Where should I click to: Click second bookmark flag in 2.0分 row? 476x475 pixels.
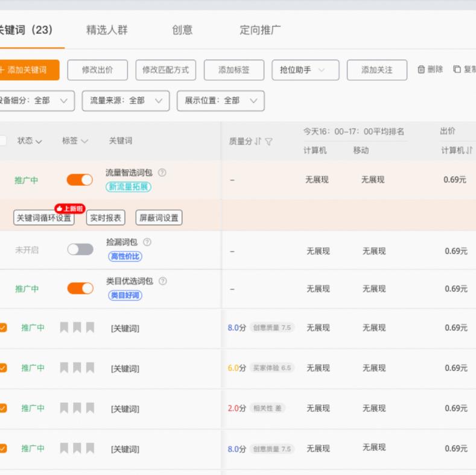tap(77, 408)
